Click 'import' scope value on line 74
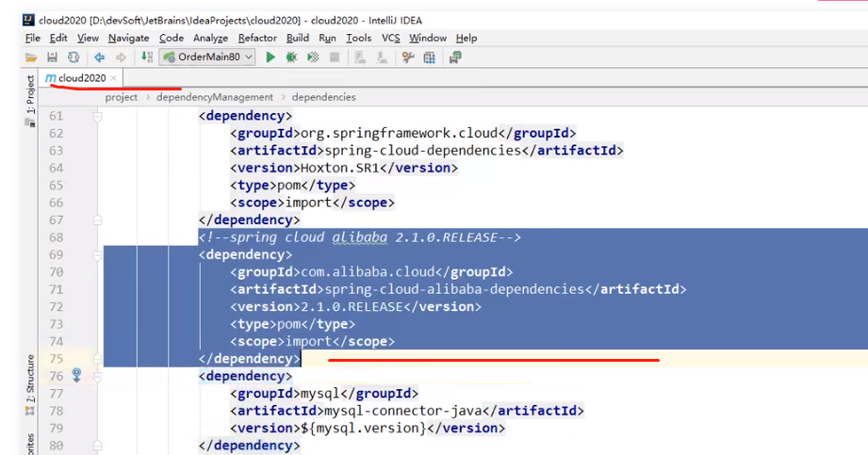Viewport: 868px width, 455px height. (308, 342)
